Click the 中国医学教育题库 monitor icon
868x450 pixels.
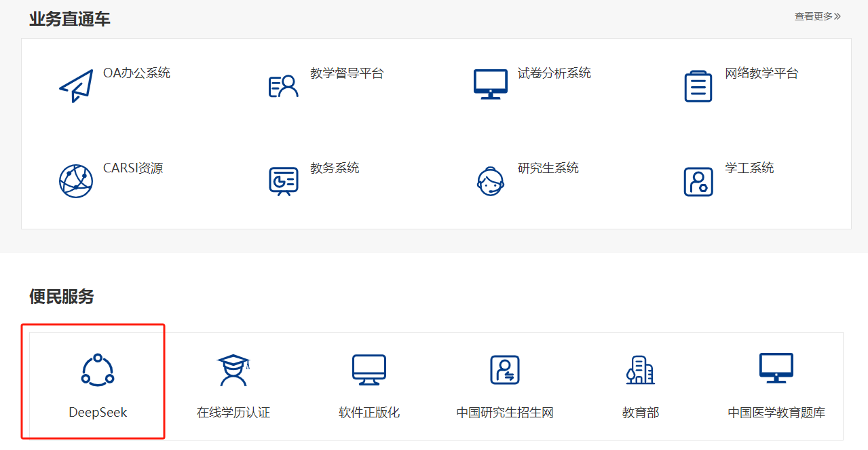776,369
